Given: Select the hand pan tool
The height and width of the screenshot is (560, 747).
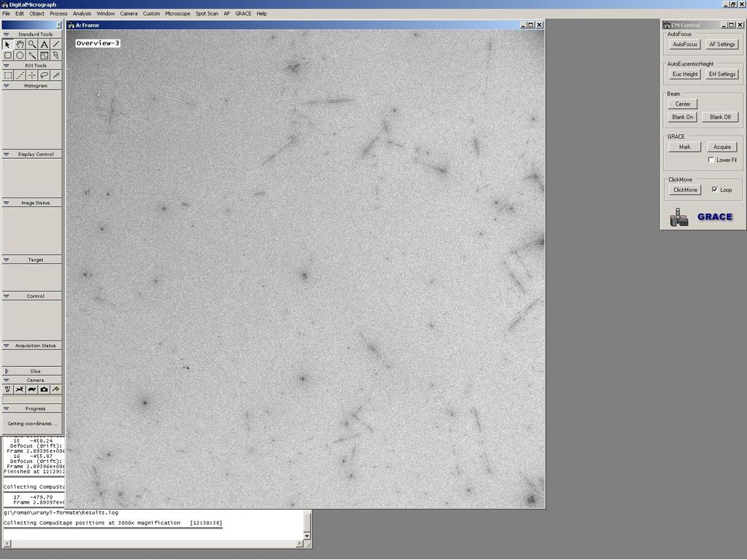Looking at the screenshot, I should point(20,44).
